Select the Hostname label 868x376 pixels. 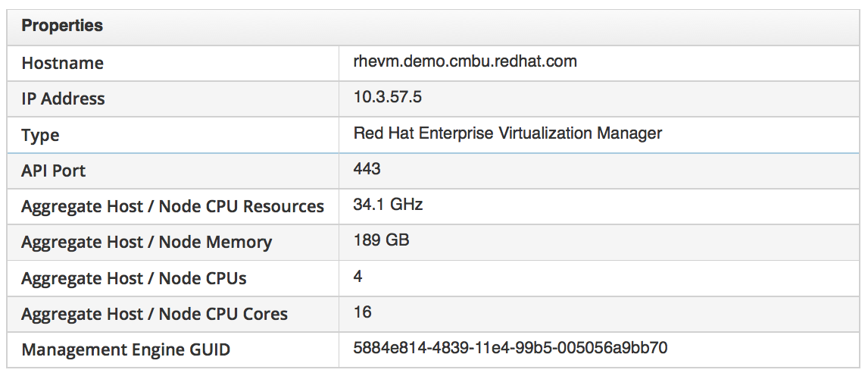[62, 63]
